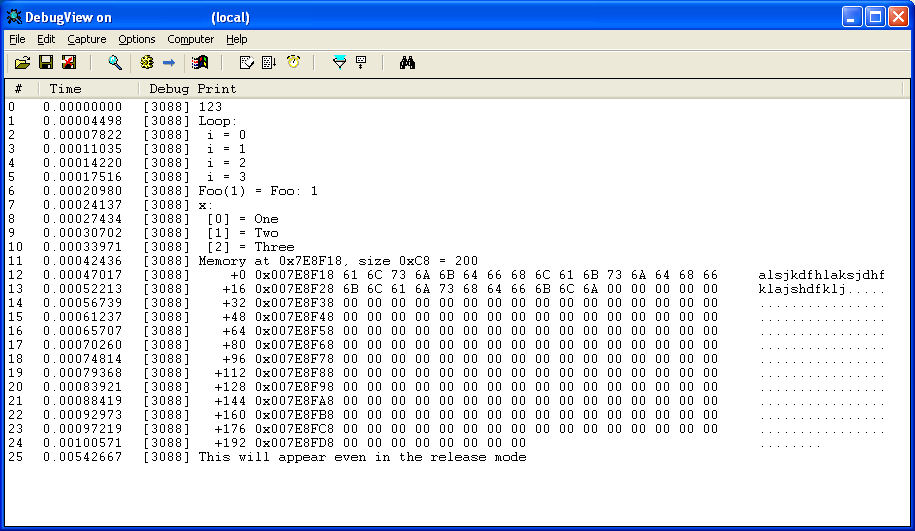Click the Save floppy disk icon
Screen dimensions: 915x531
pos(46,63)
